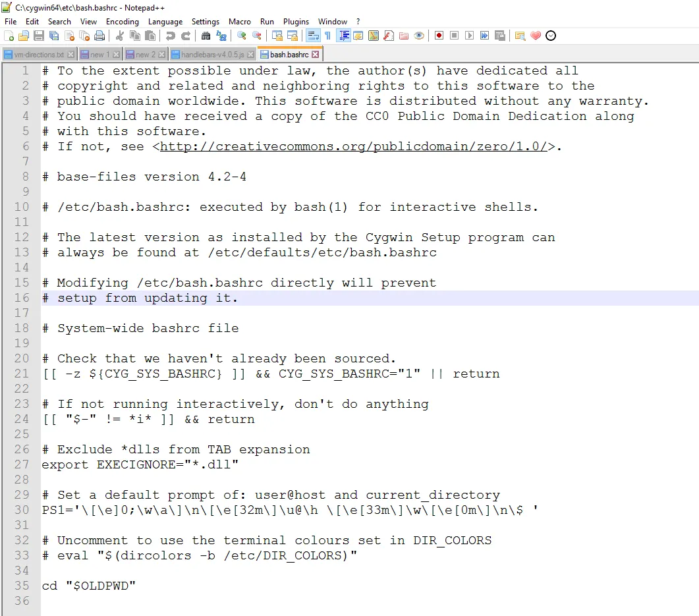Image resolution: width=699 pixels, height=616 pixels.
Task: Switch to the new 1 tab
Action: (100, 55)
